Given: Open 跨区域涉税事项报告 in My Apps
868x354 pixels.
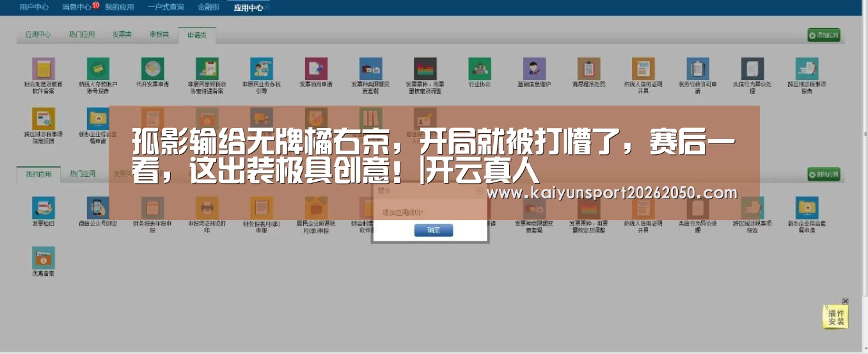Looking at the screenshot, I should pyautogui.click(x=753, y=207).
